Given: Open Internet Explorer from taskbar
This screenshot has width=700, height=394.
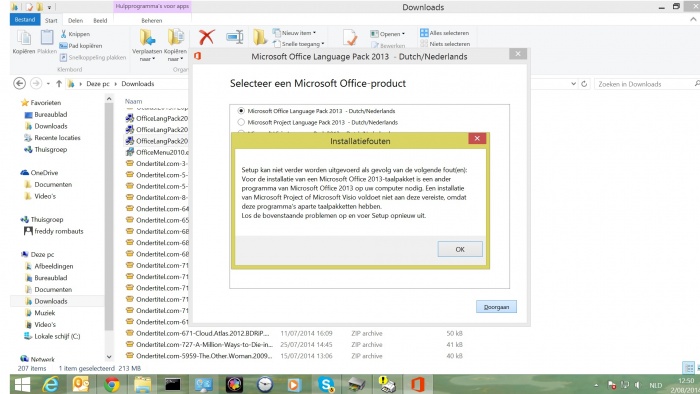Looking at the screenshot, I should (x=50, y=385).
